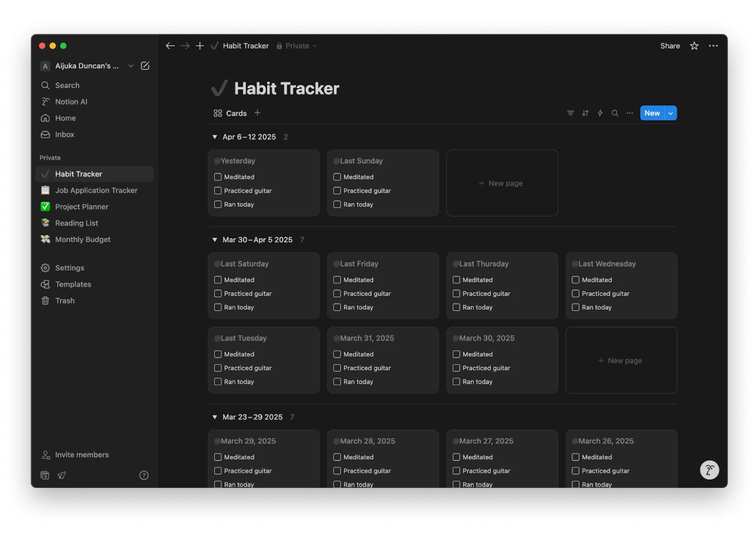Open the Private visibility dropdown
Screen dimensions: 756x533
297,46
